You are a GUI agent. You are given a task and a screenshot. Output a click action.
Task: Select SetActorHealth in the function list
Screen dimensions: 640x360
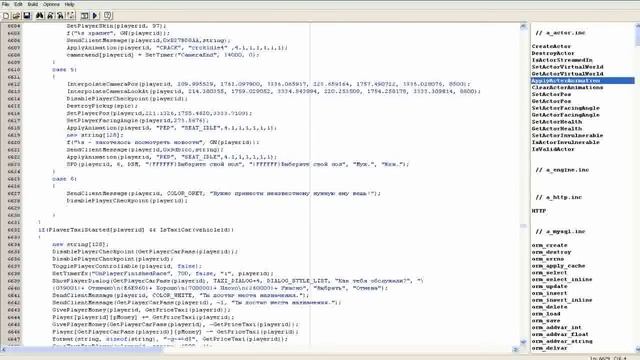(x=557, y=122)
